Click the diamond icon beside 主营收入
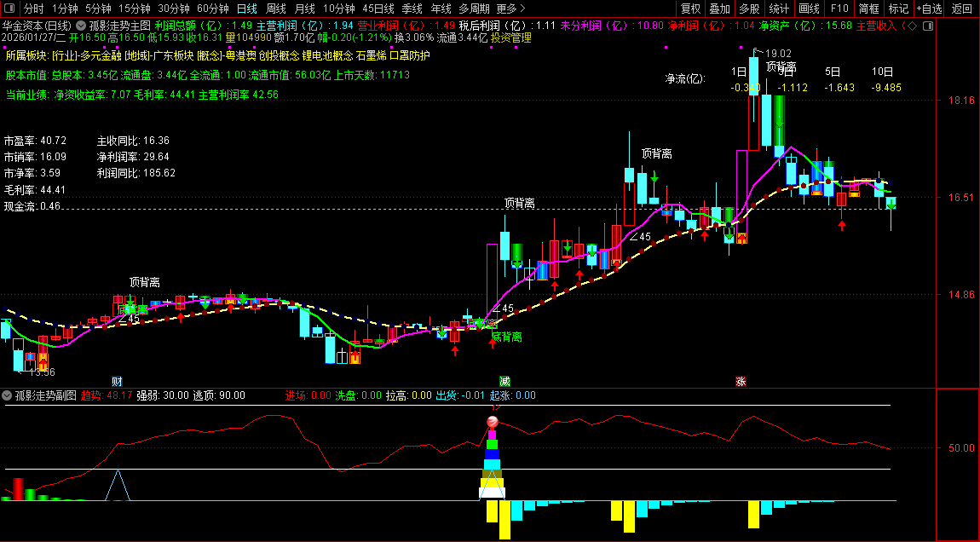 (912, 26)
